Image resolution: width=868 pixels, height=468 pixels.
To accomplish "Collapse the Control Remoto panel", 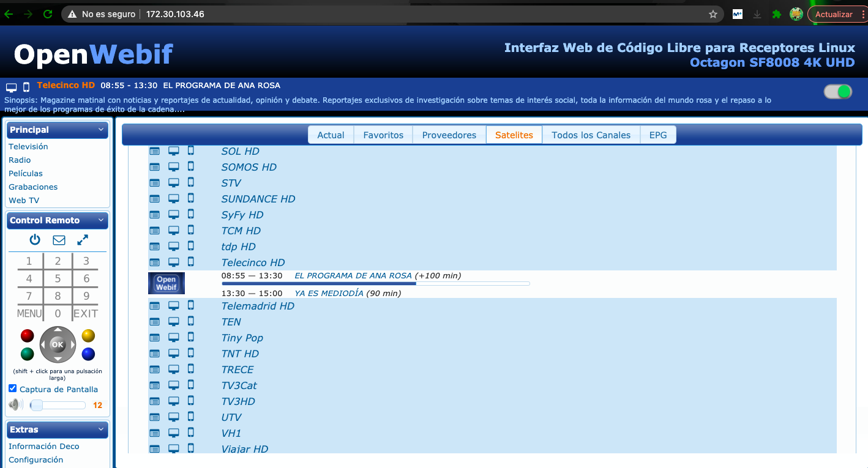I will click(x=101, y=220).
